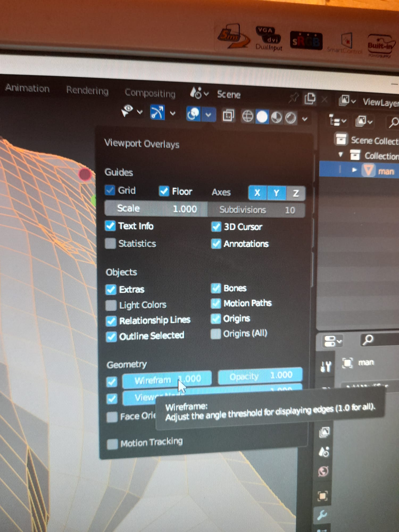Uncheck the Bones overlay option
This screenshot has height=532, width=399.
click(216, 288)
